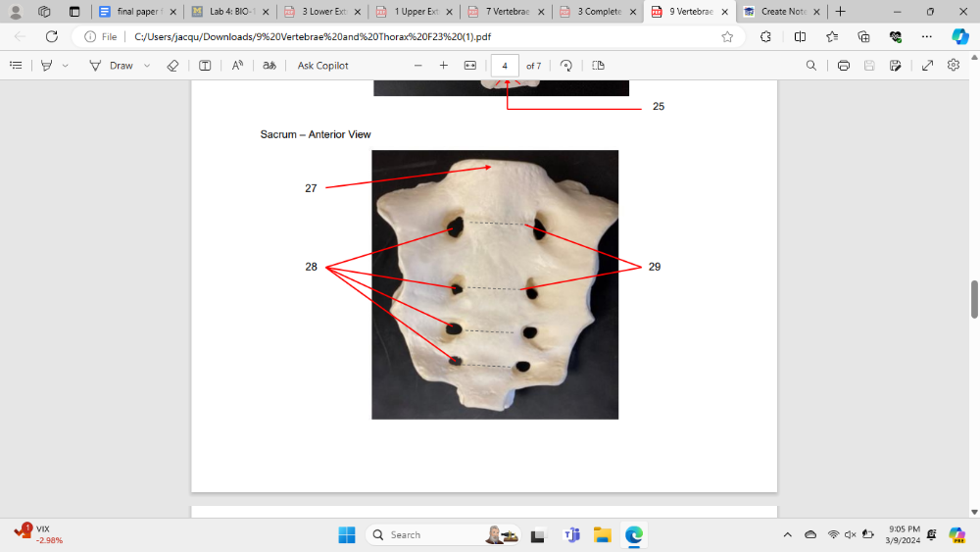The width and height of the screenshot is (980, 552).
Task: Click the Add text tool icon
Action: (x=205, y=66)
